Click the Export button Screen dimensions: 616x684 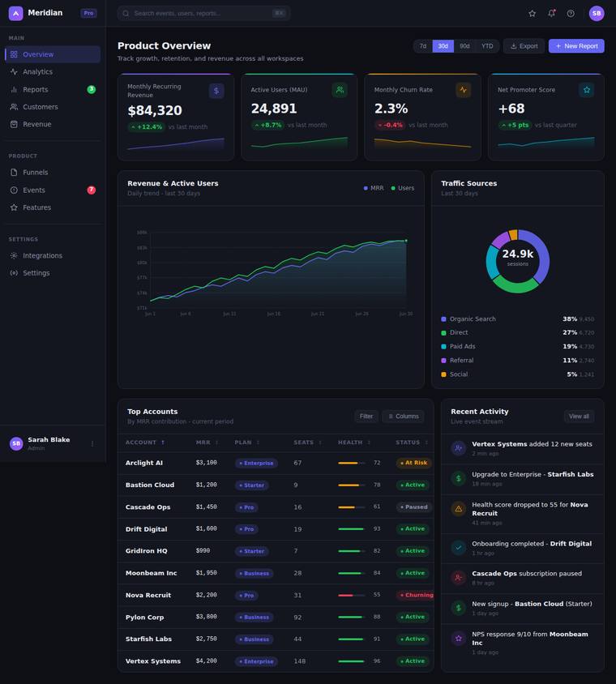(524, 46)
